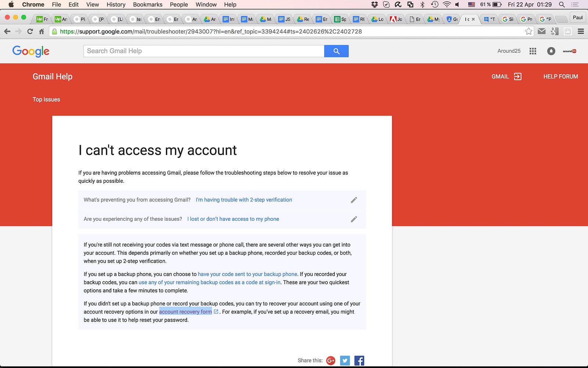Screen dimensions: 588x368
Task: Open Spotlight search magnifier
Action: (562, 4)
